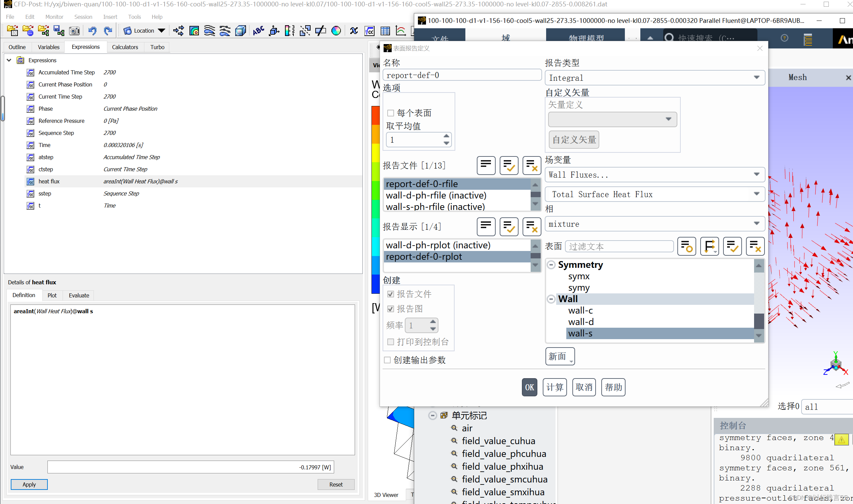The image size is (853, 504).
Task: Enable the 创建输出参数 checkbox
Action: (x=387, y=360)
